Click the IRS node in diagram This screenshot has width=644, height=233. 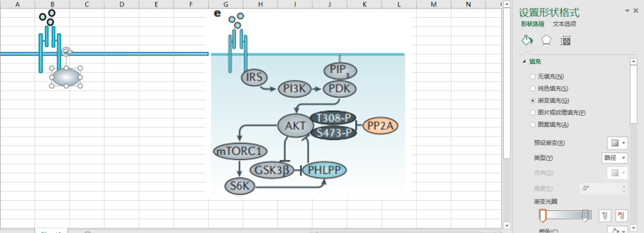click(x=254, y=77)
